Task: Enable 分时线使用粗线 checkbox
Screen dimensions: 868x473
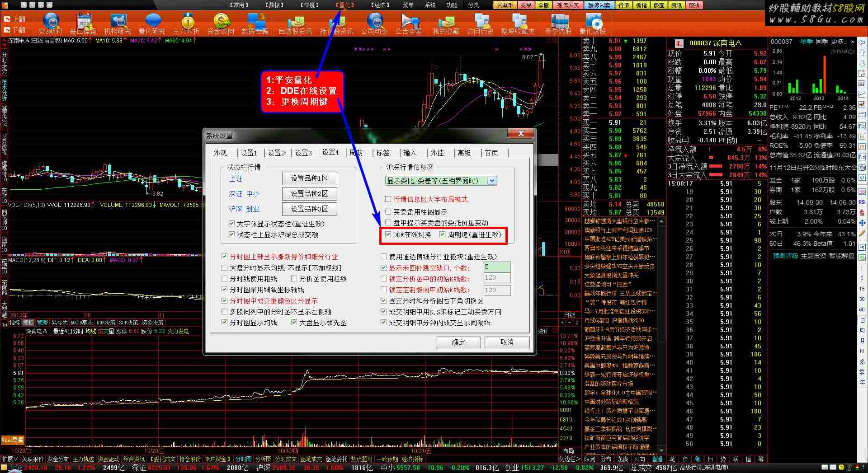Action: [x=225, y=279]
